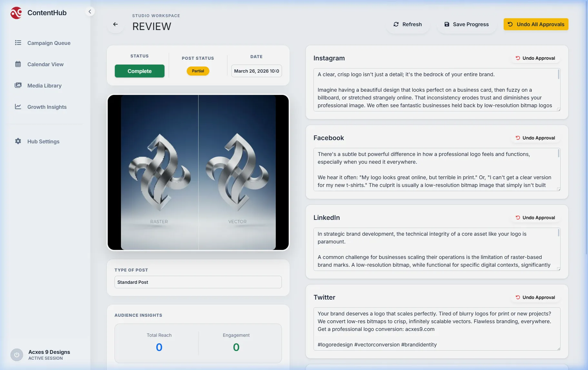
Task: Undo Approval for the Instagram post
Action: [535, 58]
